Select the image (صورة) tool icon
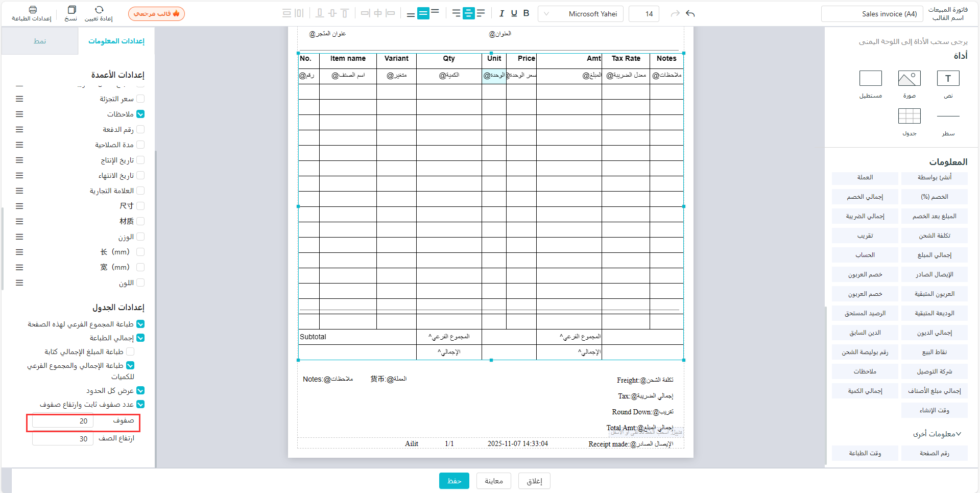The width and height of the screenshot is (980, 493). click(909, 79)
